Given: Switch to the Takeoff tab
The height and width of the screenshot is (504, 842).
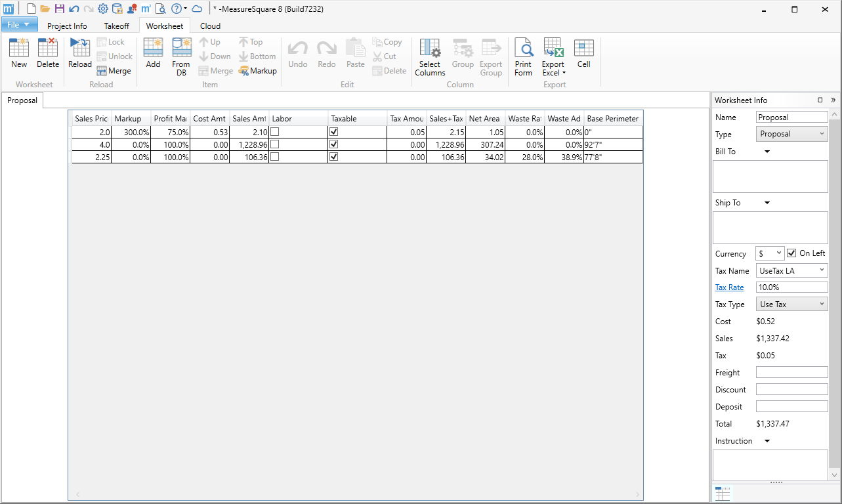Looking at the screenshot, I should coord(117,26).
